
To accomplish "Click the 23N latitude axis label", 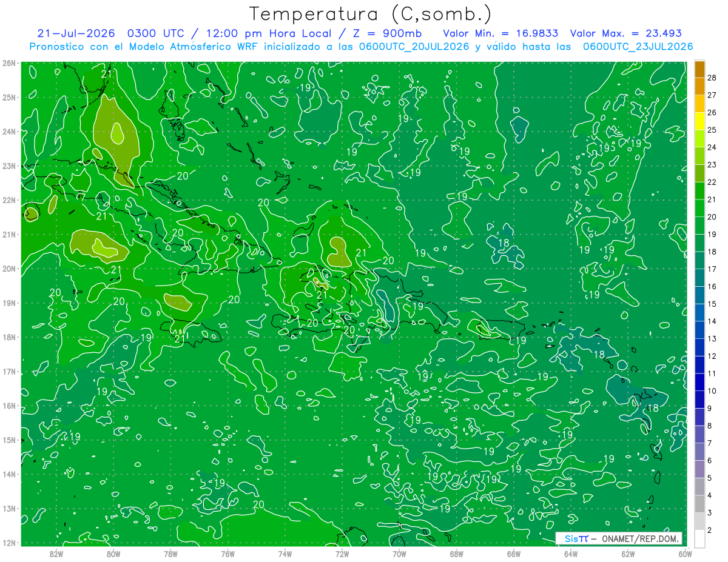I will click(8, 166).
